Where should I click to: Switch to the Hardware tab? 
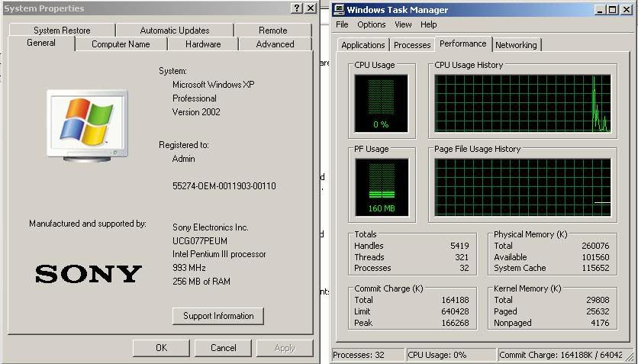(203, 44)
